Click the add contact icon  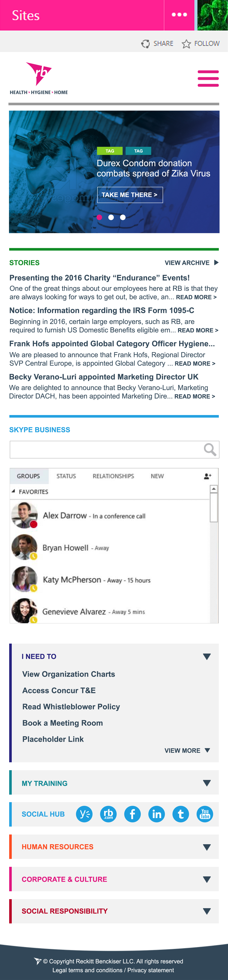click(x=207, y=476)
